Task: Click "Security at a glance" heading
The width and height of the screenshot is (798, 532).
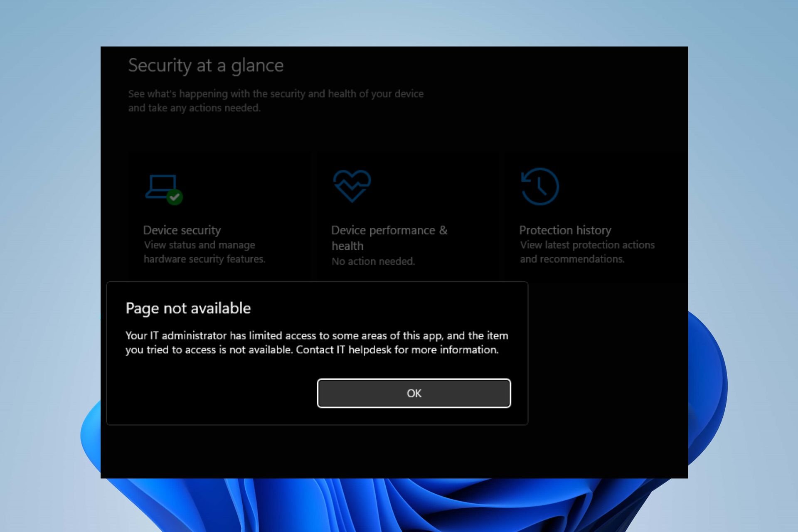Action: (x=206, y=66)
